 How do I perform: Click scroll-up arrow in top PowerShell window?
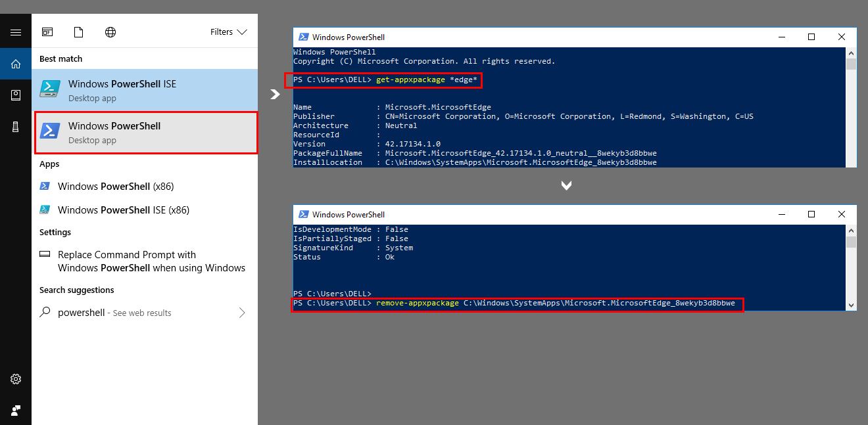coord(851,53)
